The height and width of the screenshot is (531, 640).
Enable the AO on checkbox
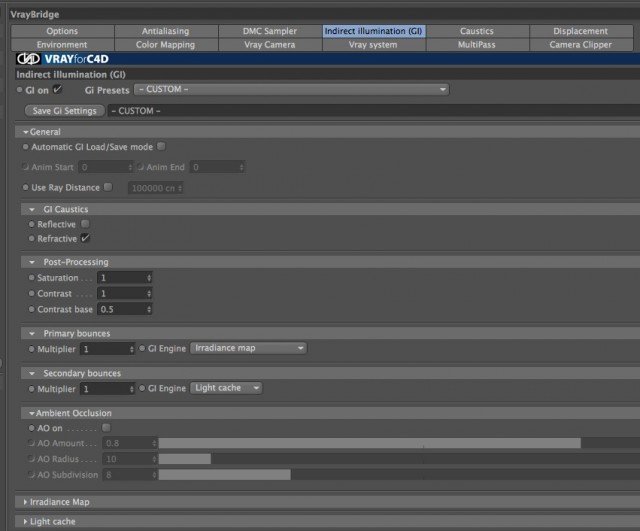click(107, 428)
